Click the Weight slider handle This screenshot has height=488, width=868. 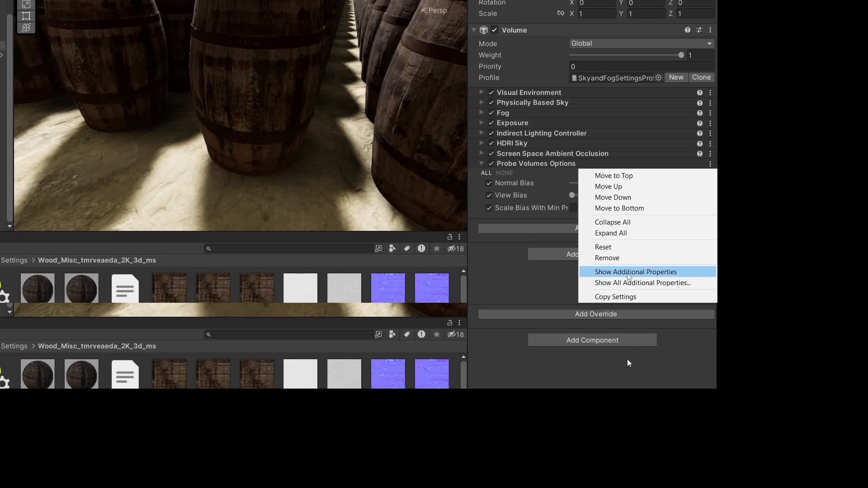681,55
